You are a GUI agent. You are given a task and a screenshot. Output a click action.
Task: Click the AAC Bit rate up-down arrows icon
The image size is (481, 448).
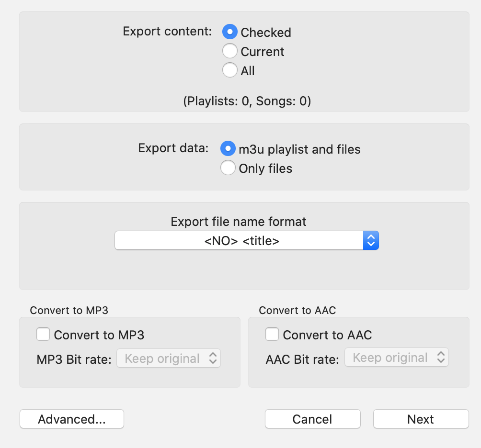441,357
